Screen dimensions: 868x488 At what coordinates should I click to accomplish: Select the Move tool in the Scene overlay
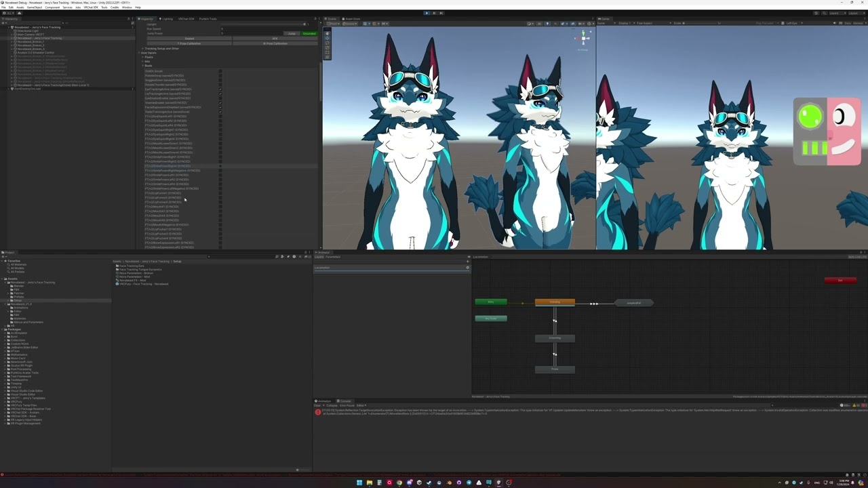tap(327, 37)
